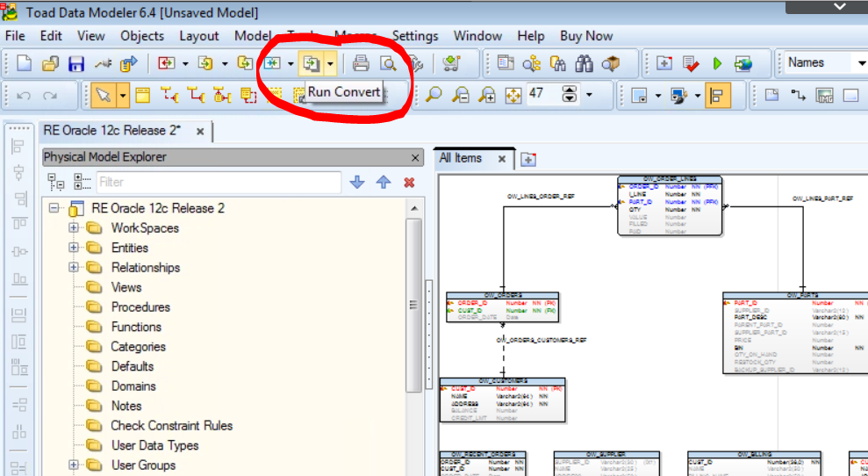The height and width of the screenshot is (476, 868).
Task: Print the model with the printer icon
Action: [361, 64]
